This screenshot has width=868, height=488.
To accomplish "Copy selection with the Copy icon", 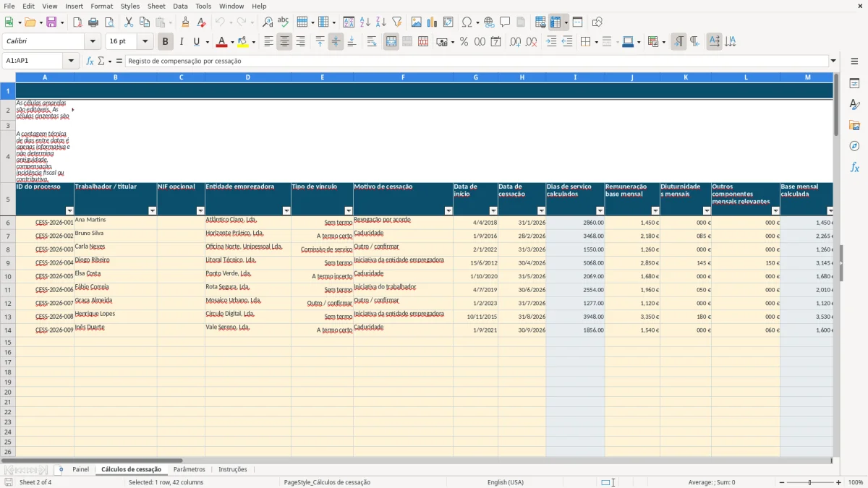I will [145, 22].
